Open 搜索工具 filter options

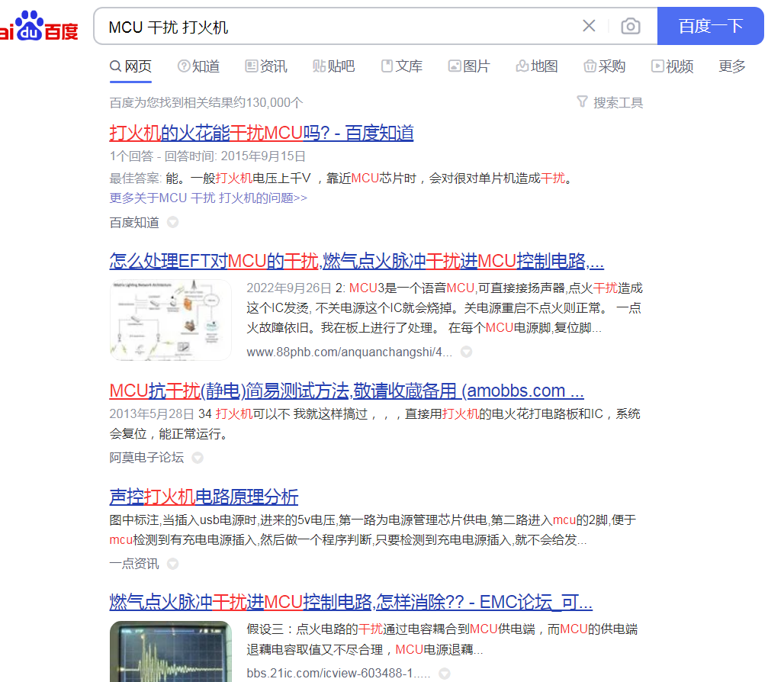point(610,102)
